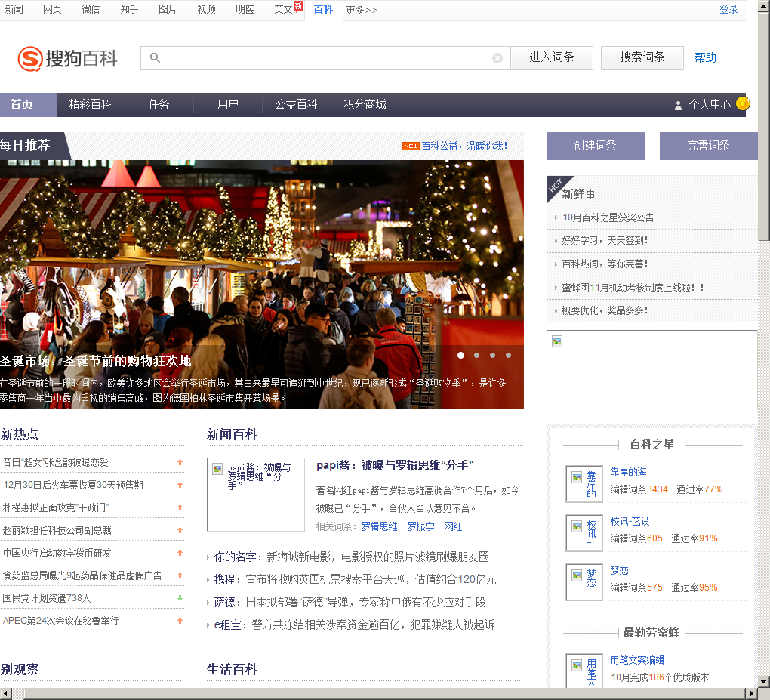770x700 pixels.
Task: Click the Sogou Baike logo
Action: 68,58
